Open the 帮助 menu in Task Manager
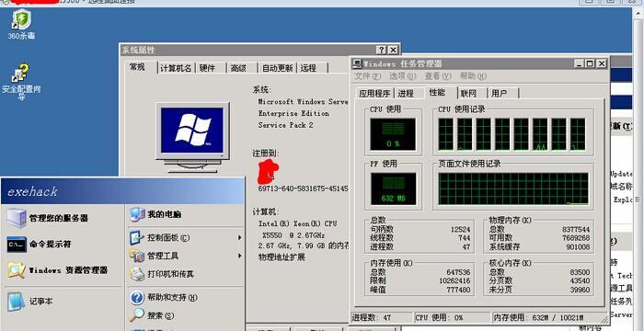Screen dimensions: 644x331 473,76
